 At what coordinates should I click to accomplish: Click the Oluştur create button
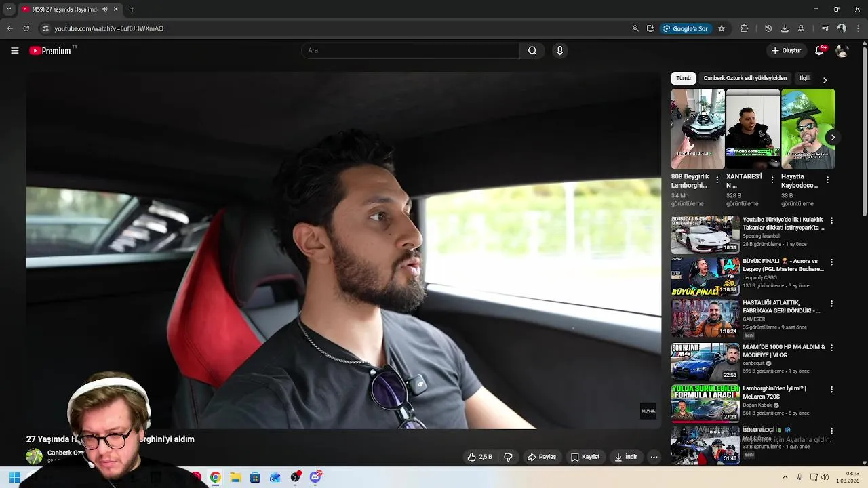(786, 51)
